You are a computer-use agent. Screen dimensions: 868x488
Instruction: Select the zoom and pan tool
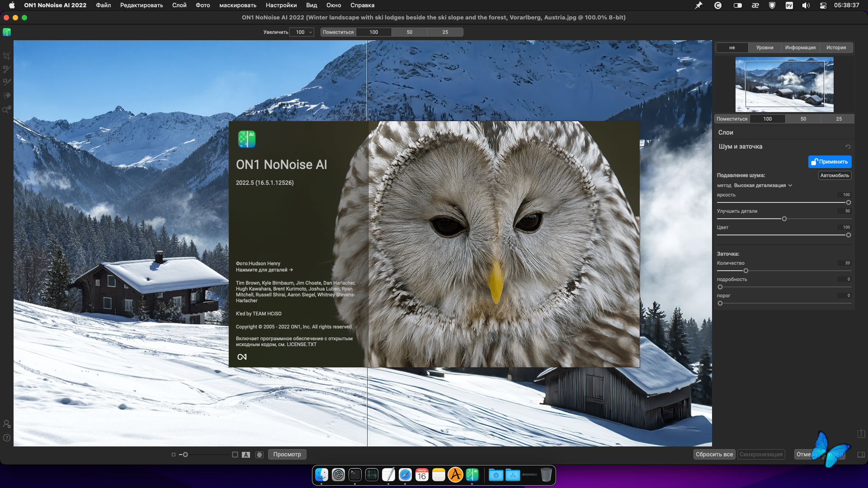(x=6, y=109)
